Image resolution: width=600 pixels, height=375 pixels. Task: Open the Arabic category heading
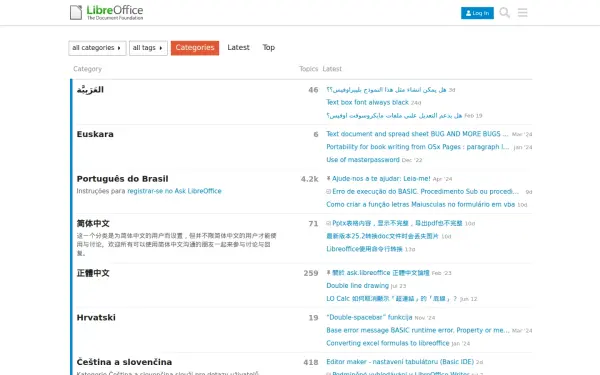click(90, 90)
